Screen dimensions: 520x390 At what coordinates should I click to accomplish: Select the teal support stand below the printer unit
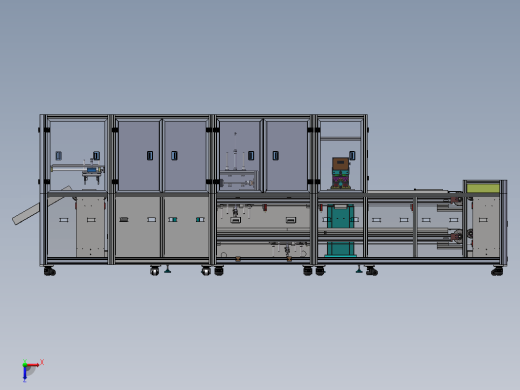coord(340,231)
